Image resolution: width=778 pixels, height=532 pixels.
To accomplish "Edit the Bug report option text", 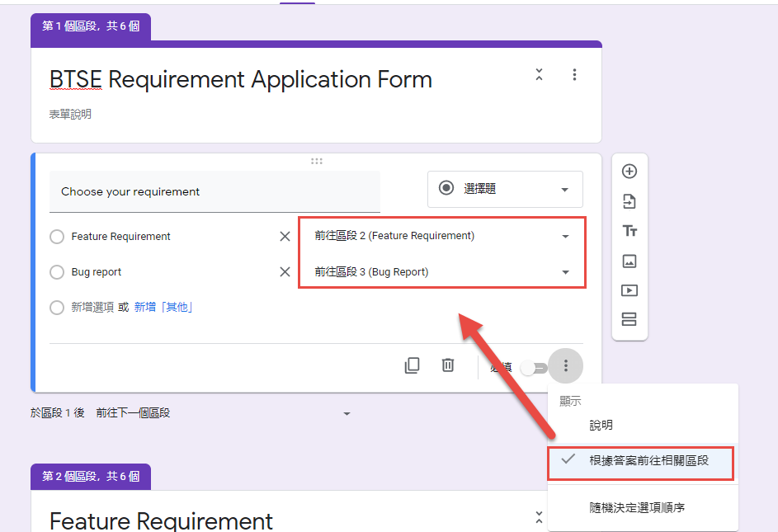I will click(97, 272).
